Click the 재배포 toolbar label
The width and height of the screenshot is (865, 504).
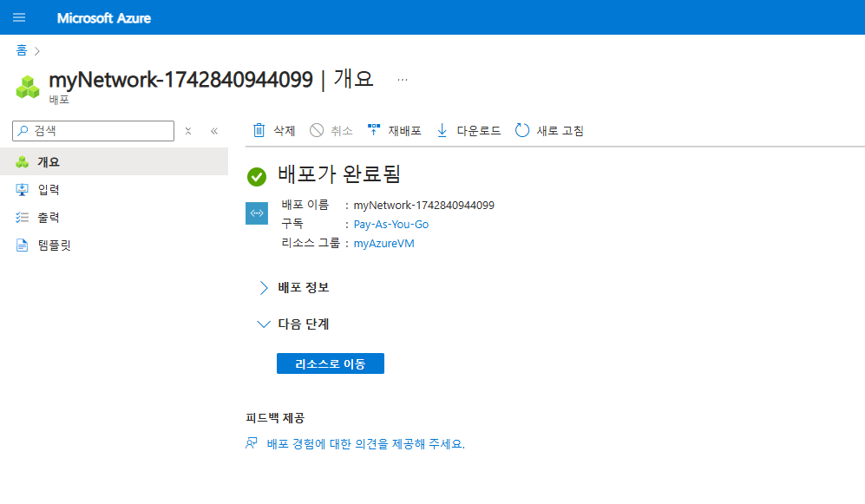tap(405, 131)
